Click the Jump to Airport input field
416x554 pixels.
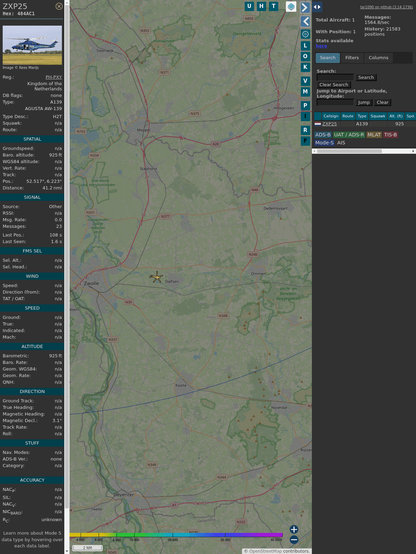[x=335, y=102]
